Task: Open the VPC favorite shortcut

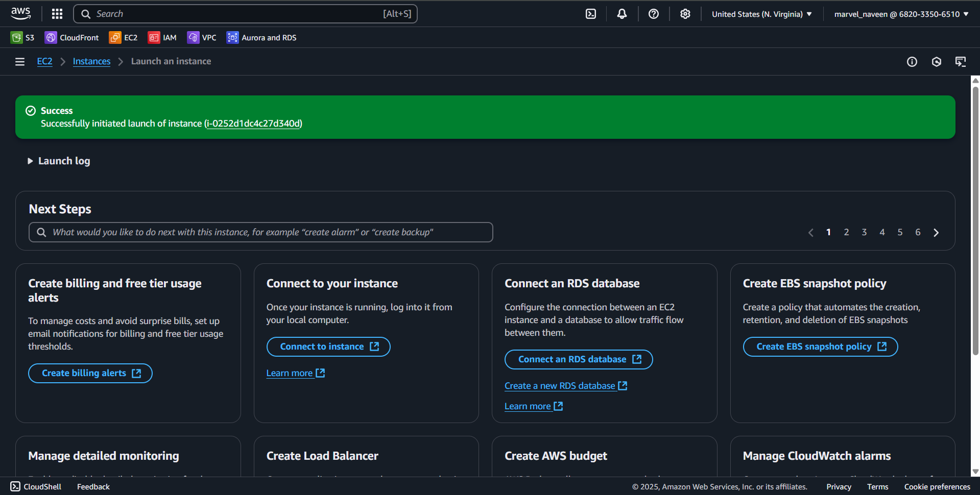Action: click(202, 38)
